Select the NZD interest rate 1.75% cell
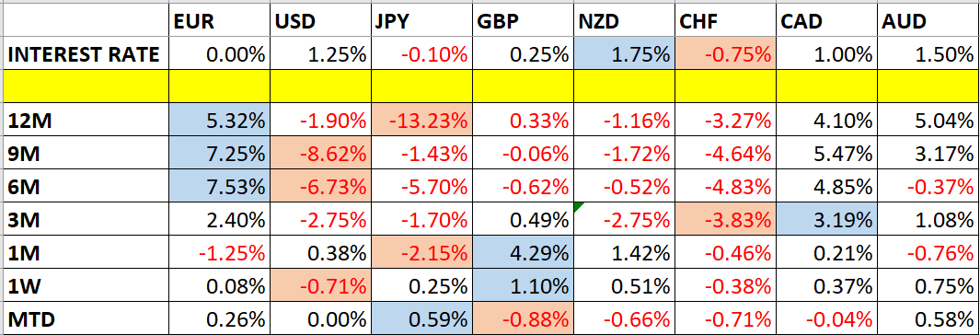 (x=625, y=54)
